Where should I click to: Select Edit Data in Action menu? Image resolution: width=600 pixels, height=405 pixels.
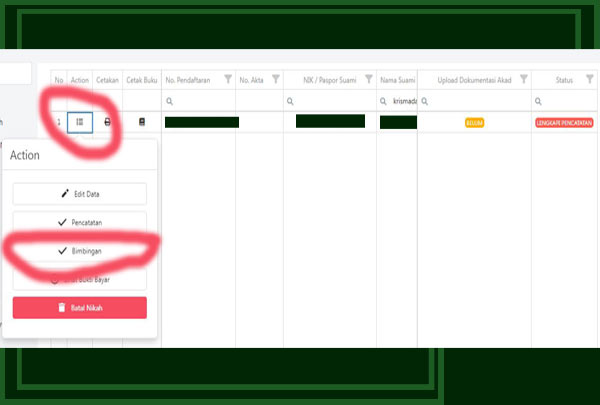tap(80, 194)
